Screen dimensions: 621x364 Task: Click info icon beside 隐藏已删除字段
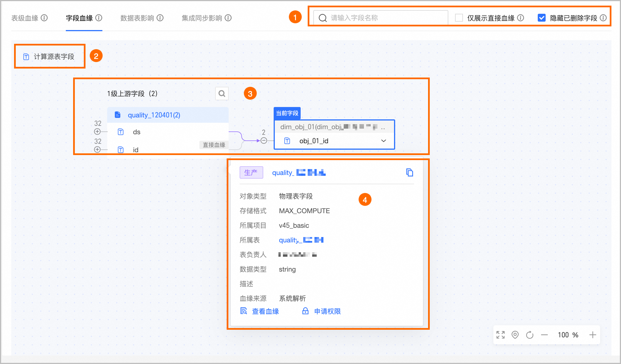(603, 18)
